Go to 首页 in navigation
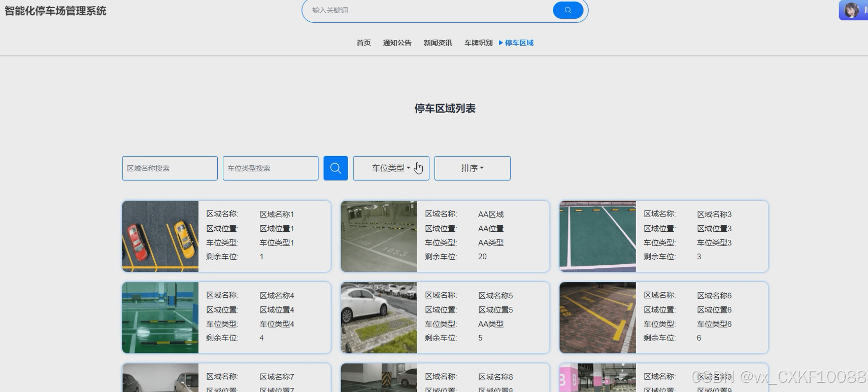The image size is (868, 392). (x=363, y=43)
